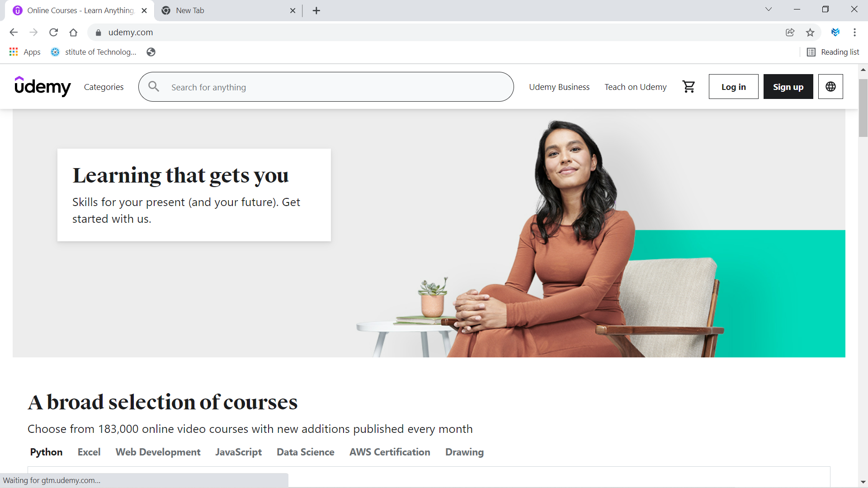Screen dimensions: 868x488
Task: Click the Sign up button
Action: (x=788, y=87)
